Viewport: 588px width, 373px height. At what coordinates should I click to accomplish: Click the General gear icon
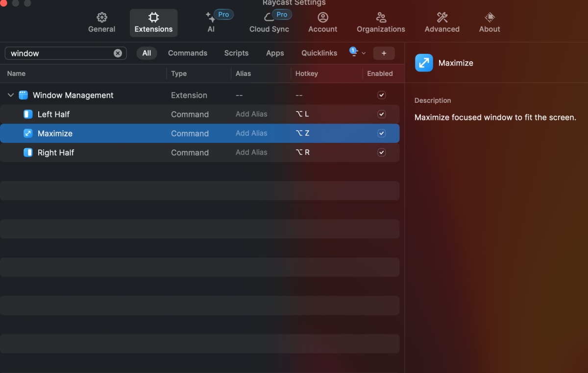[102, 18]
